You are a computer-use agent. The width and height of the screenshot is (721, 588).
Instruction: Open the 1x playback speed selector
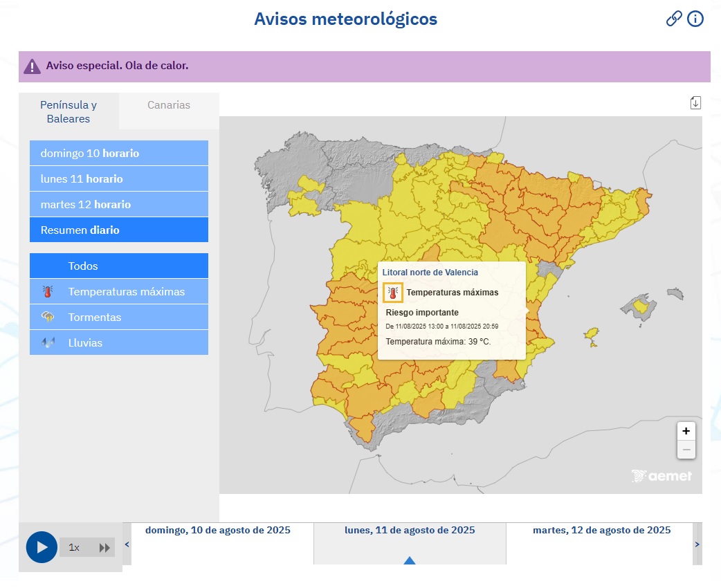[73, 547]
